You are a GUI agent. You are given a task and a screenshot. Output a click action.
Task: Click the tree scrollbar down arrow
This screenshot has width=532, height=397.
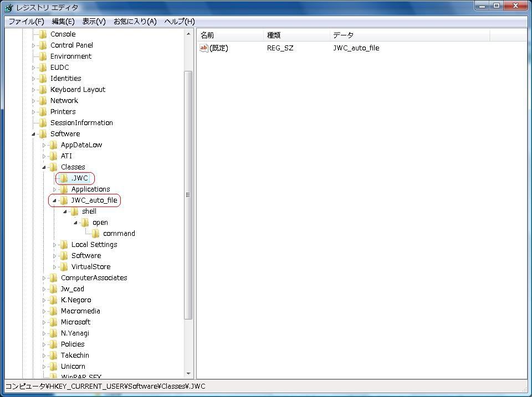click(x=188, y=374)
